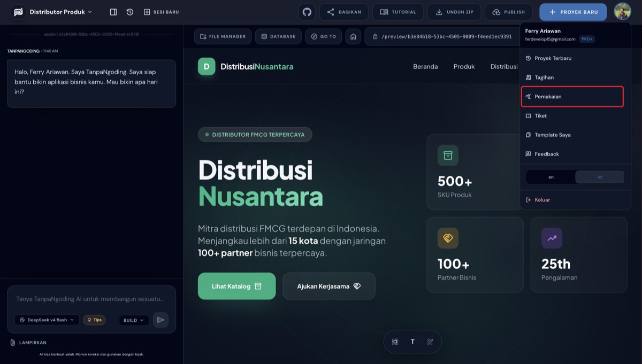Viewport: 642px width, 364px height.
Task: Click the 500+ SKU Produk stat card
Action: point(475,172)
